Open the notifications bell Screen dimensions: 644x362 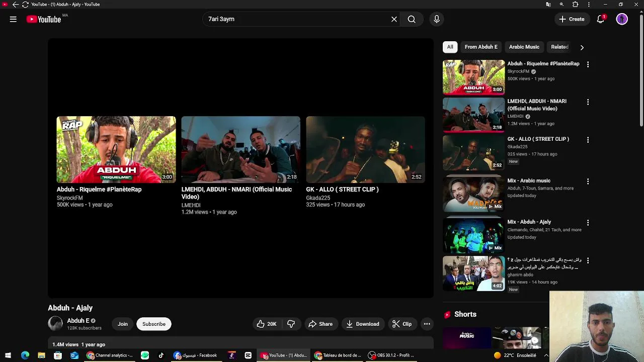[x=600, y=19]
